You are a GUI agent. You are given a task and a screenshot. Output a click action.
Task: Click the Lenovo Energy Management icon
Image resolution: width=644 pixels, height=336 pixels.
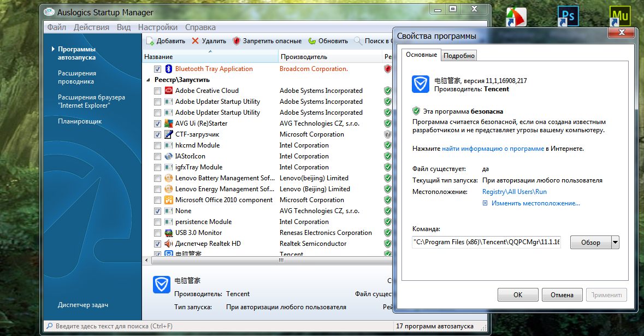pyautogui.click(x=168, y=189)
